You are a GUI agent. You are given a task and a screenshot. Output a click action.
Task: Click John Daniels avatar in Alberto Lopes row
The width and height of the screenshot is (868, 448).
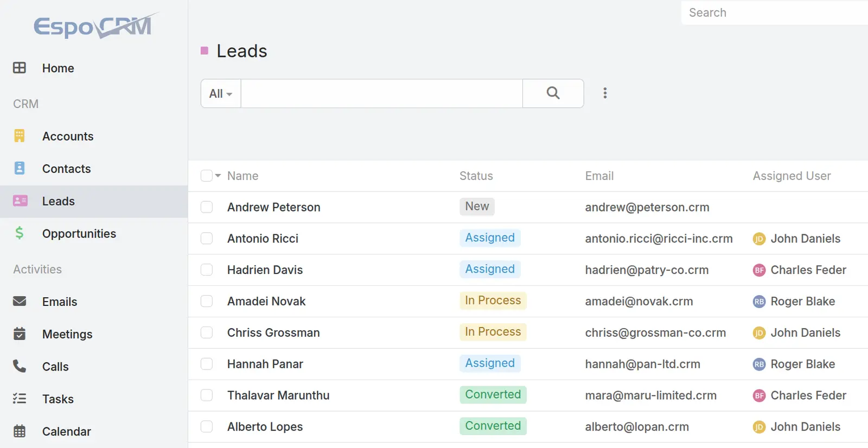tap(759, 427)
